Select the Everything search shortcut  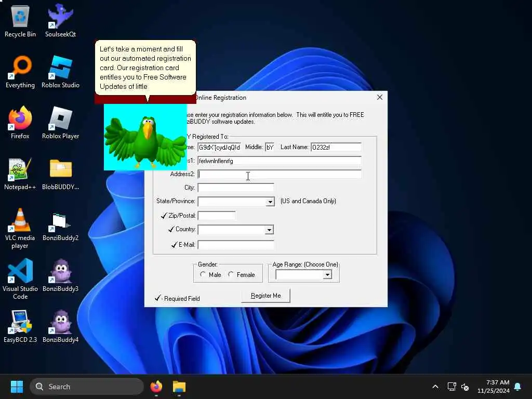tap(20, 72)
